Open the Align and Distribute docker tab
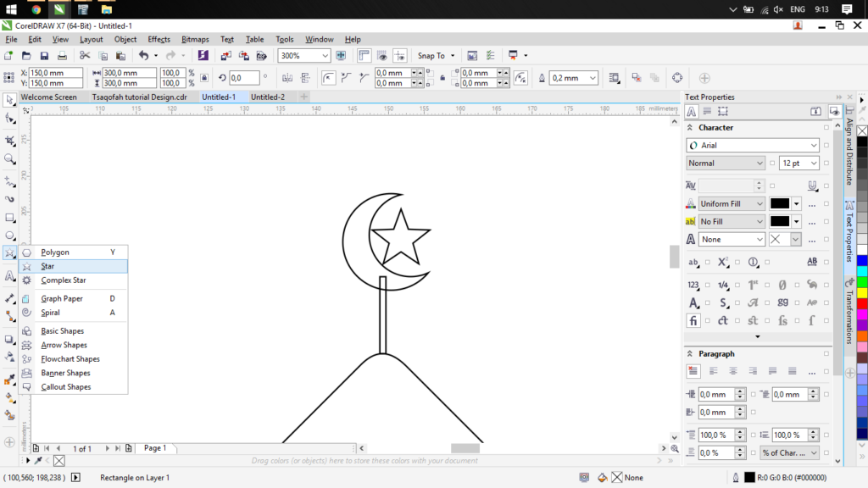This screenshot has height=488, width=868. pos(849,151)
